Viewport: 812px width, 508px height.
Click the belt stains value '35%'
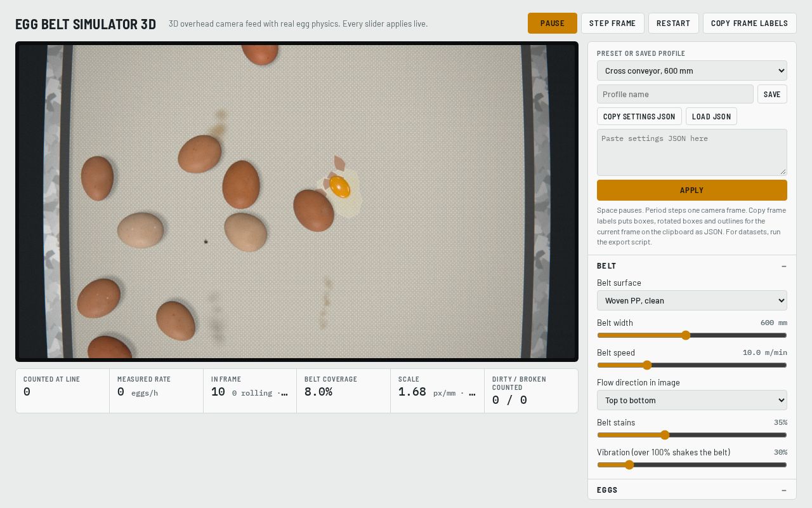coord(780,422)
